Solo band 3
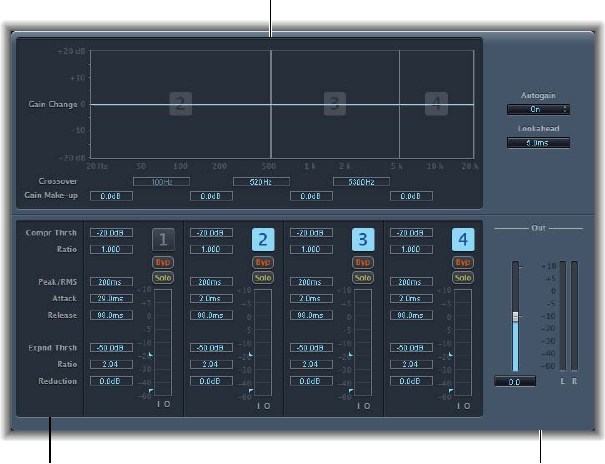The width and height of the screenshot is (605, 464). pos(363,278)
